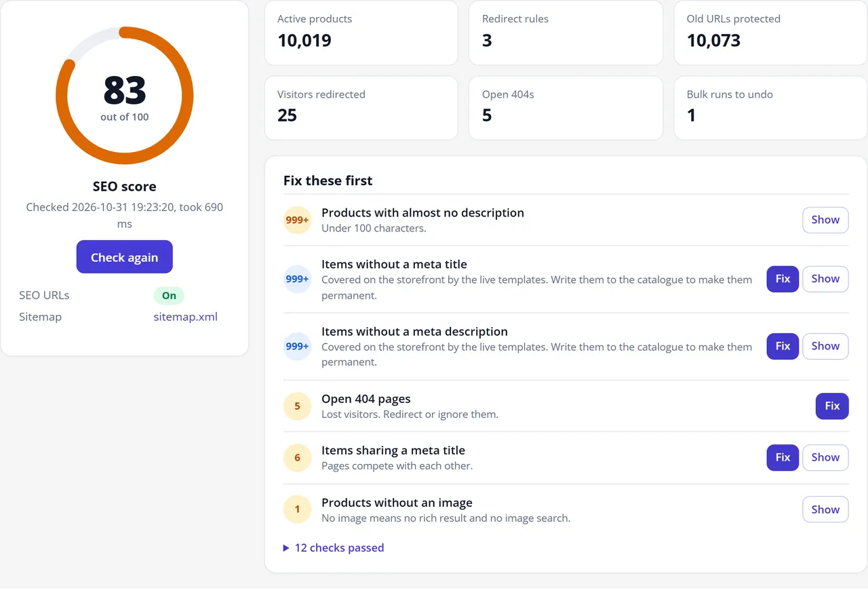
Task: Click the 'Products with almost no description' title
Action: (422, 212)
